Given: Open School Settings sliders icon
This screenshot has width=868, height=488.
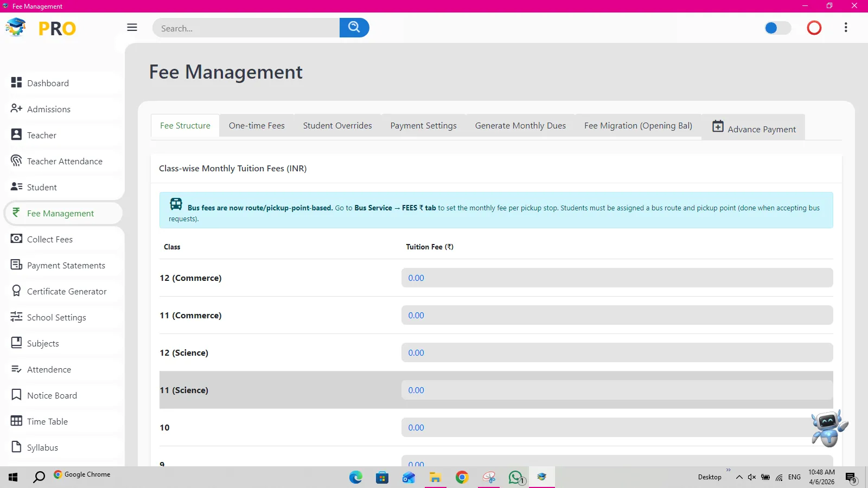Looking at the screenshot, I should coord(16,317).
